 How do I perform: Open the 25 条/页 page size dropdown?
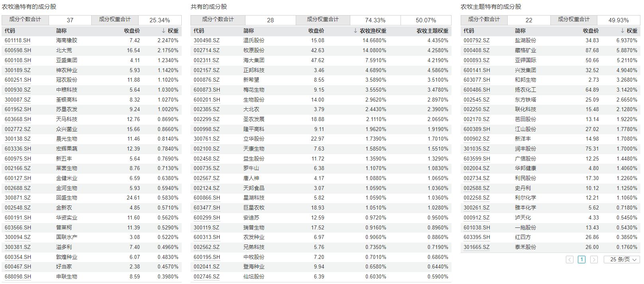point(622,259)
